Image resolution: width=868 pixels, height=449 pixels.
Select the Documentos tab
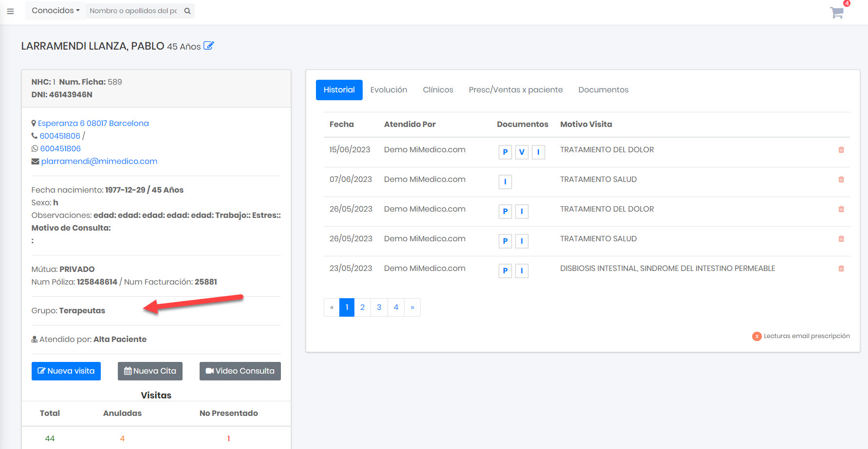click(603, 90)
